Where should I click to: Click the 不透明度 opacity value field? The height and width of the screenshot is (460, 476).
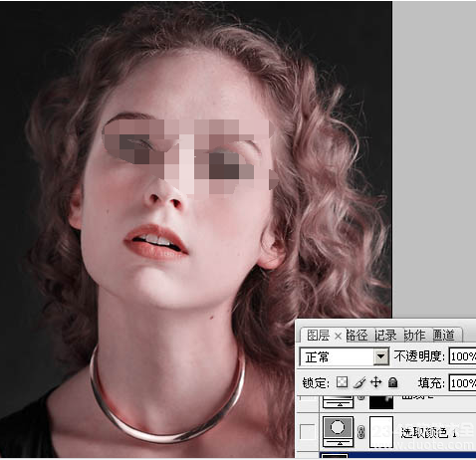point(462,356)
